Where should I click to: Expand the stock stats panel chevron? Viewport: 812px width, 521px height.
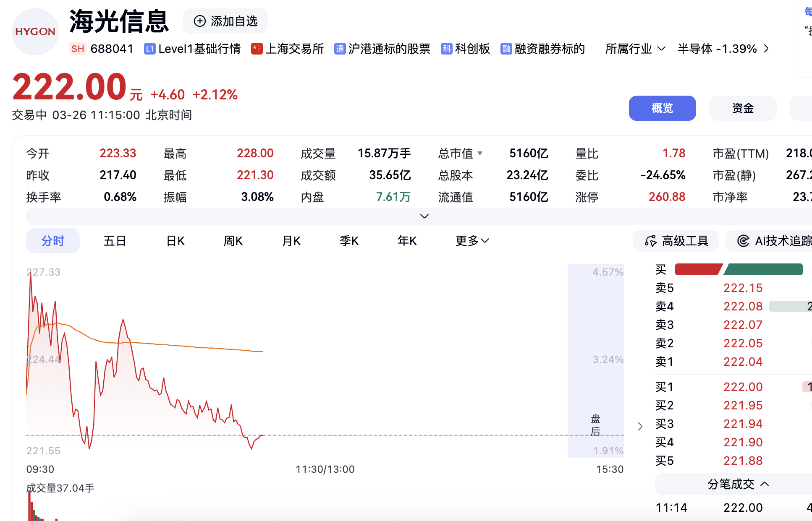click(424, 216)
